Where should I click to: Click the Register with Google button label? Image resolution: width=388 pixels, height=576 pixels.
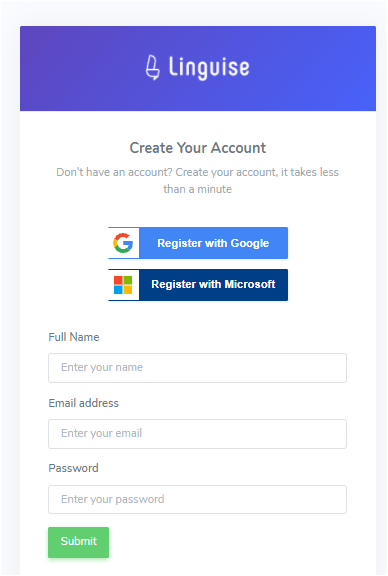click(213, 243)
